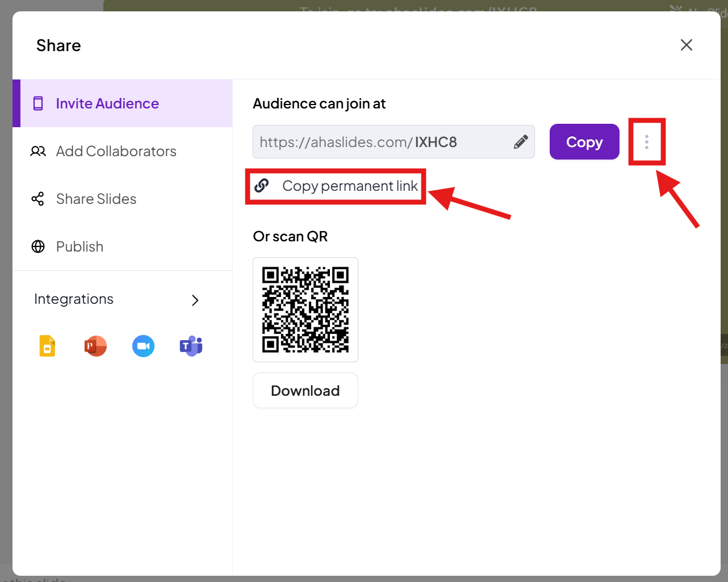Select the Publish text label
The image size is (728, 582).
tap(80, 246)
